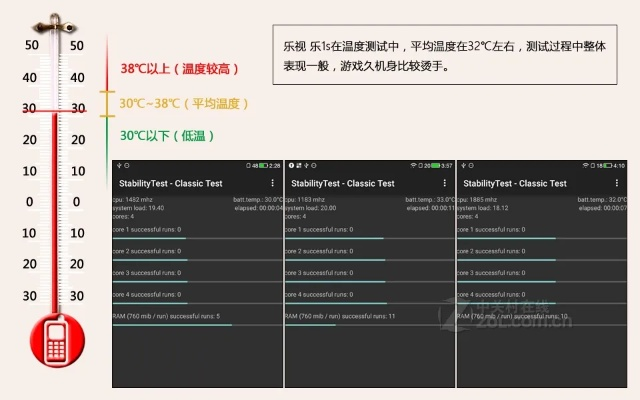Click the 3:57 clock in status bar
The width and height of the screenshot is (640, 400).
point(447,166)
